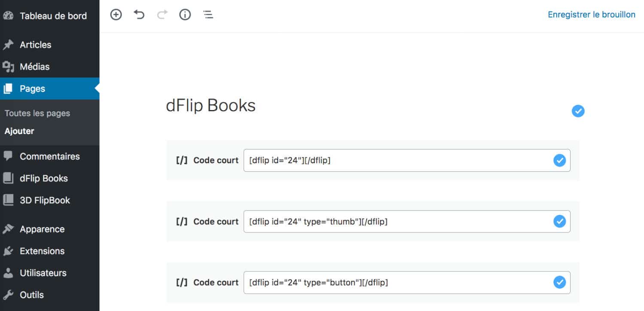Open the Articles menu

pos(35,45)
